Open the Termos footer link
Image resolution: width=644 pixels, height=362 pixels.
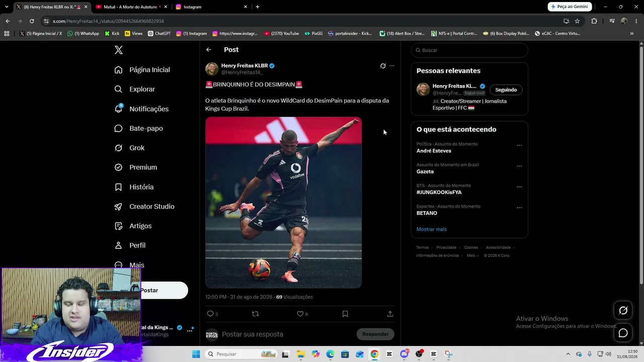click(423, 247)
